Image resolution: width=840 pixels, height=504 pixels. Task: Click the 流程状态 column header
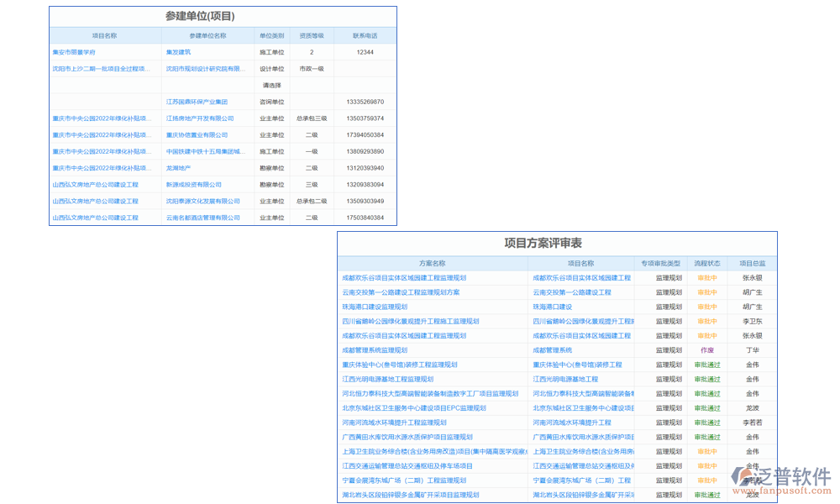pyautogui.click(x=707, y=264)
